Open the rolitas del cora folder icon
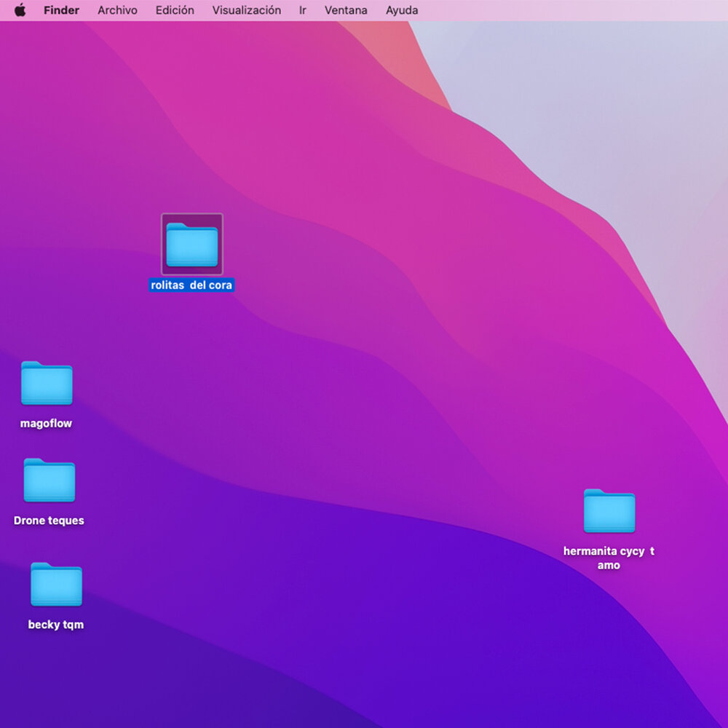This screenshot has height=728, width=728. click(x=191, y=245)
